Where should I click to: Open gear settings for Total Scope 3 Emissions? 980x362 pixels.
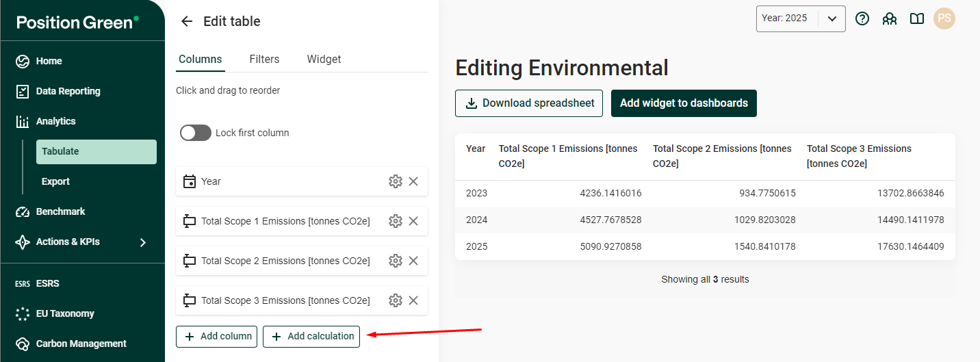pyautogui.click(x=395, y=300)
